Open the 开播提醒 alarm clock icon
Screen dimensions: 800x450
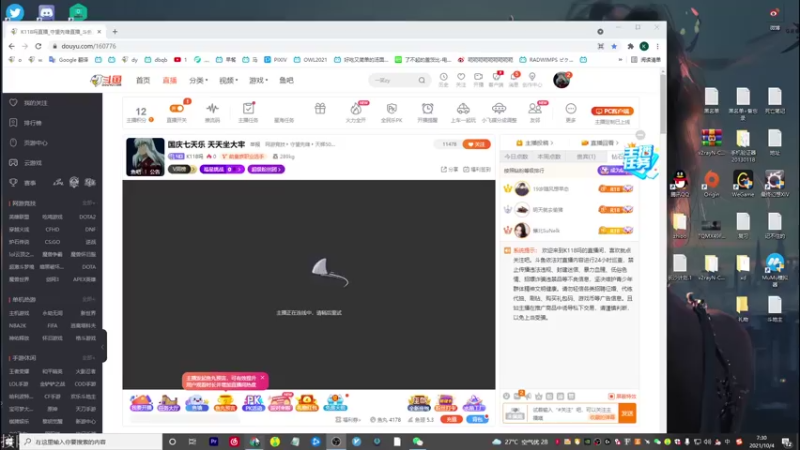click(428, 108)
